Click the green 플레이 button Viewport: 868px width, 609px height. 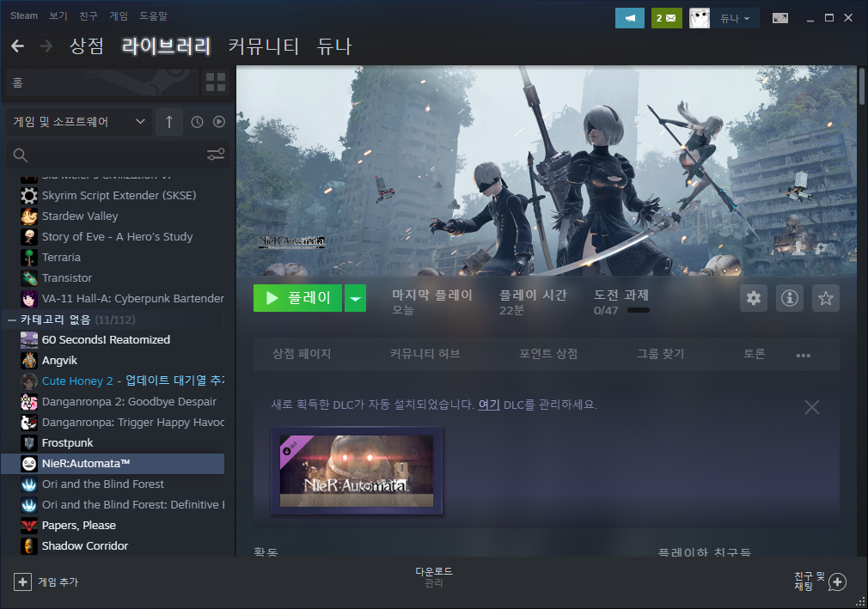[x=298, y=298]
